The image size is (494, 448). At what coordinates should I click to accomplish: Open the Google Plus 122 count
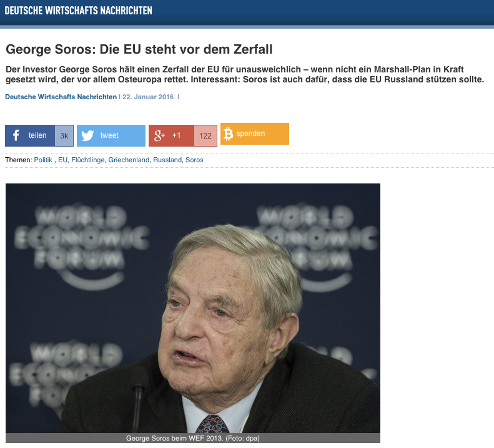(205, 135)
